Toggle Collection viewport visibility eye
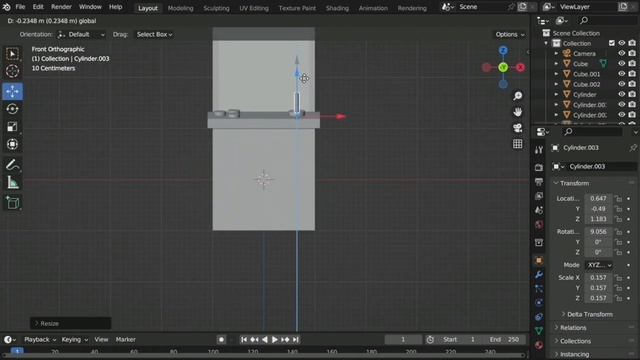640x360 pixels. point(621,43)
